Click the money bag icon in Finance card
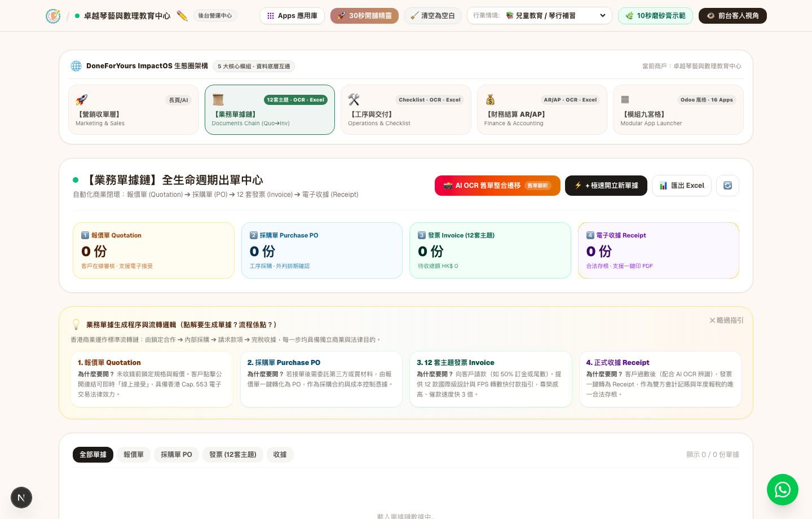This screenshot has width=812, height=519. 490,100
